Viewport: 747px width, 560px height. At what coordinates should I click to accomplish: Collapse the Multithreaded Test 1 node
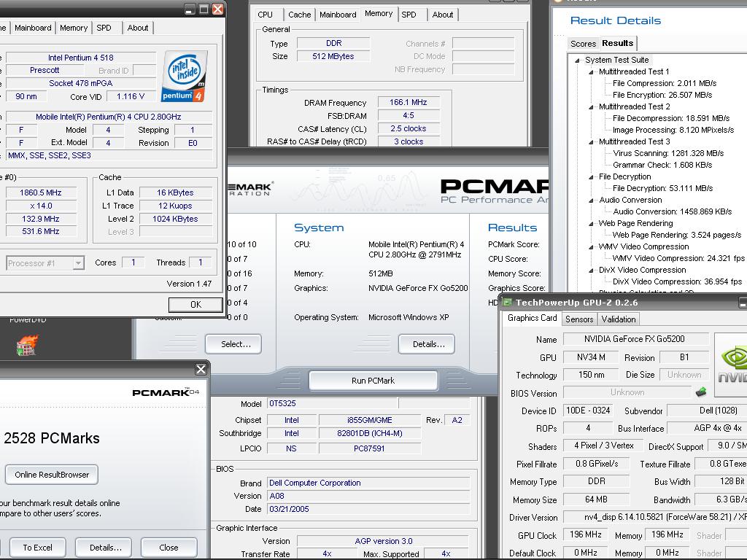coord(591,72)
